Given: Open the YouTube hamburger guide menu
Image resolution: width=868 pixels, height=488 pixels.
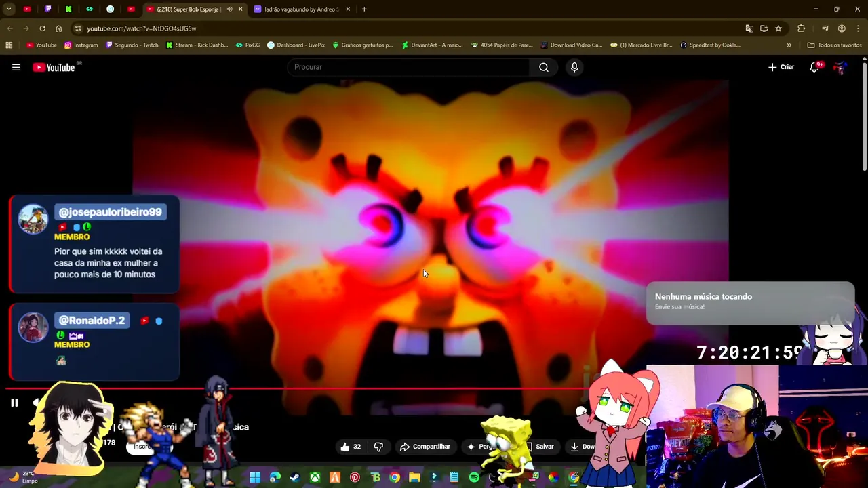Looking at the screenshot, I should (16, 67).
